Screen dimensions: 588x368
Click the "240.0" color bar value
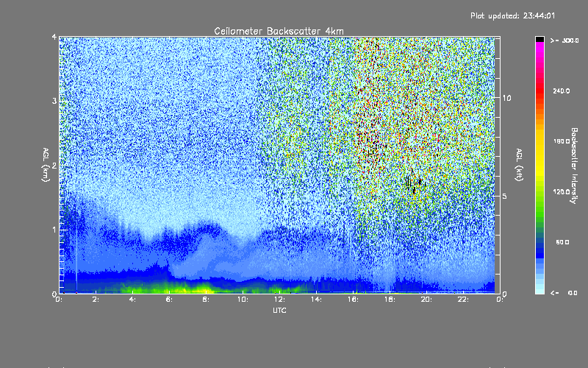coord(562,91)
